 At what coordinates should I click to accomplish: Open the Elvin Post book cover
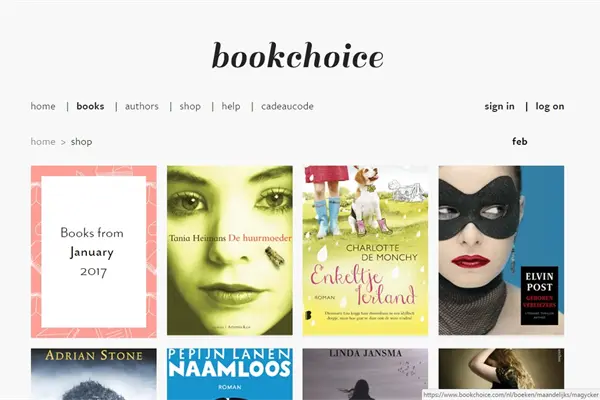(501, 250)
